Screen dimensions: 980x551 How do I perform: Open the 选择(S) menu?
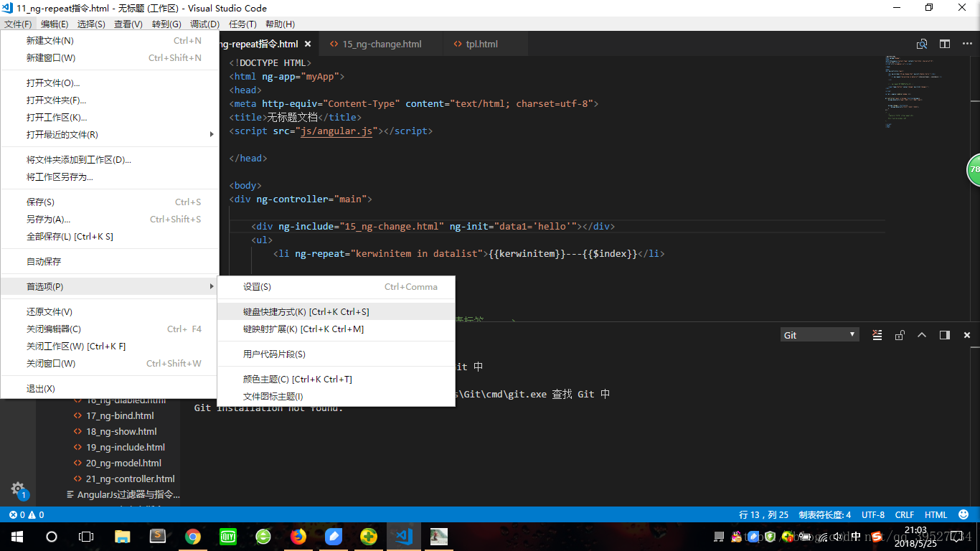(x=91, y=24)
